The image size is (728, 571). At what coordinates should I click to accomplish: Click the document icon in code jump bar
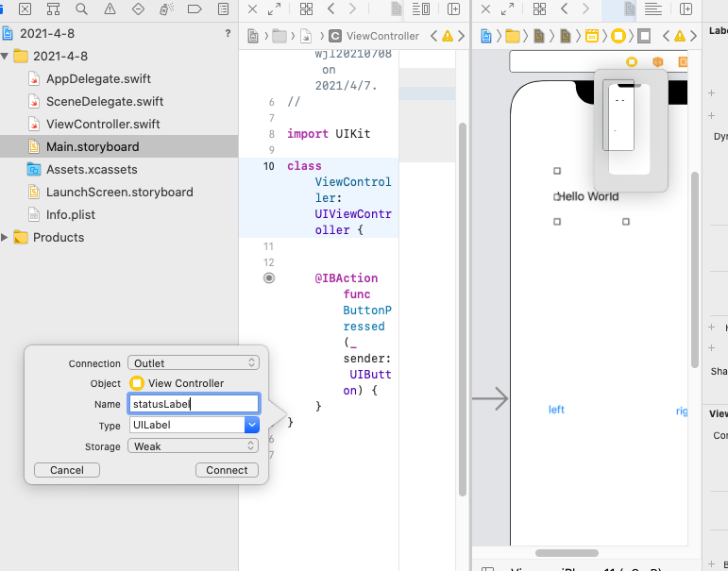click(253, 36)
